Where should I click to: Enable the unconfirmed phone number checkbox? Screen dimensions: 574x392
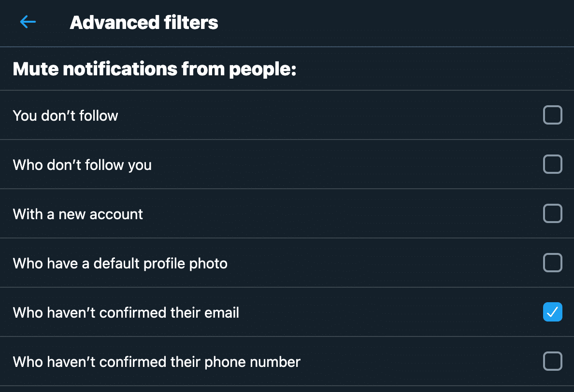(553, 362)
